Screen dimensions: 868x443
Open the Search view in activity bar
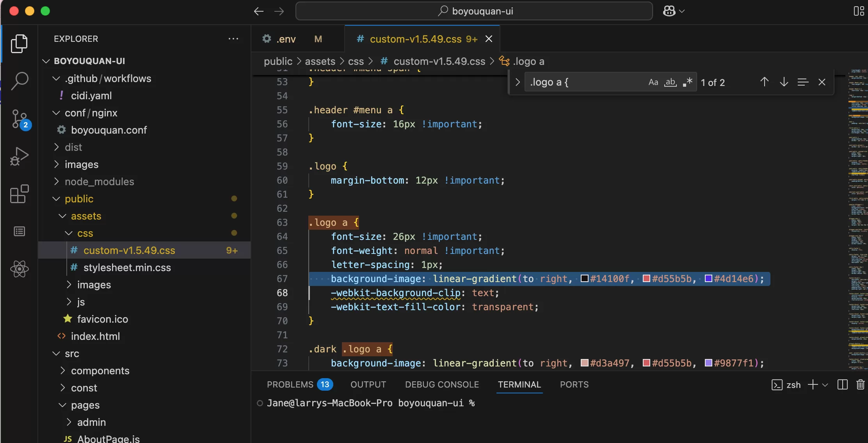19,81
